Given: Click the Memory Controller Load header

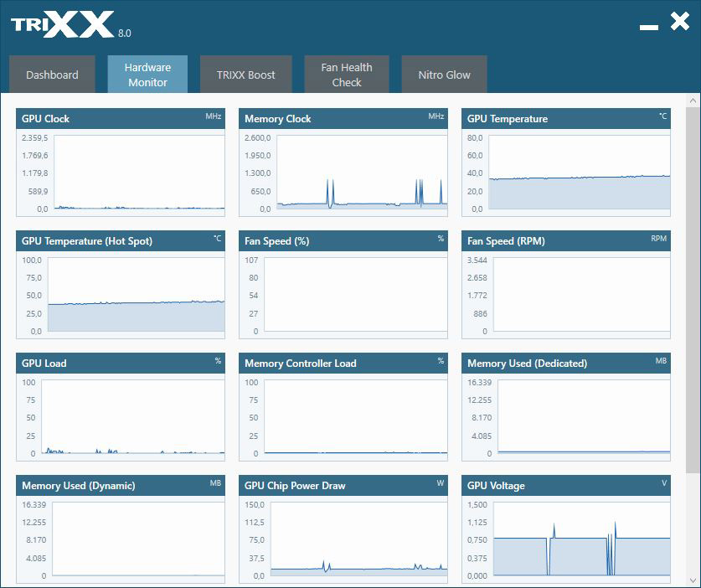Looking at the screenshot, I should [x=343, y=363].
